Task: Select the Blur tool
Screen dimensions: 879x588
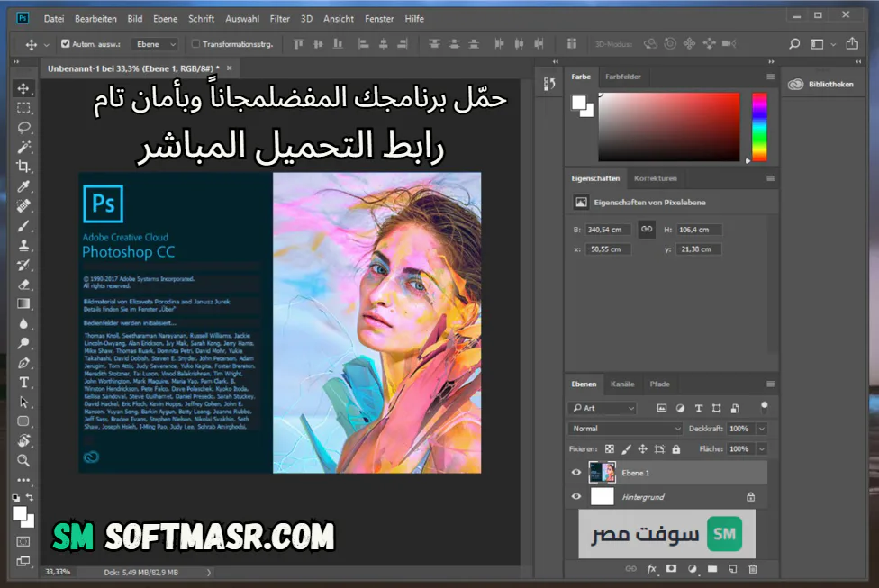Action: tap(23, 323)
